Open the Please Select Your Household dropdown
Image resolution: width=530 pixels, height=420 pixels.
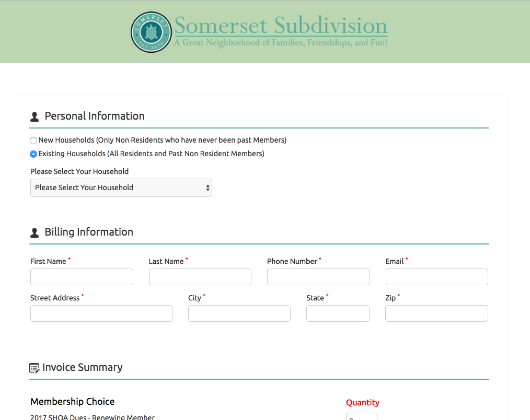click(121, 188)
